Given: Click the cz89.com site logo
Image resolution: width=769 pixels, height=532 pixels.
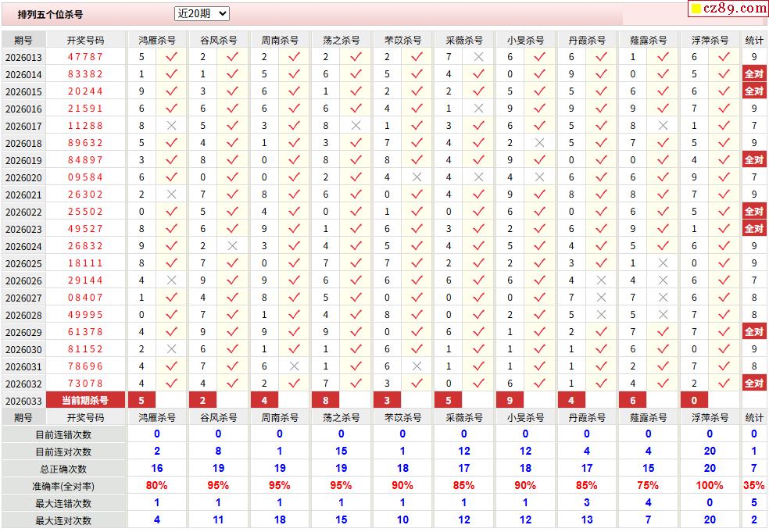Looking at the screenshot, I should tap(728, 9).
